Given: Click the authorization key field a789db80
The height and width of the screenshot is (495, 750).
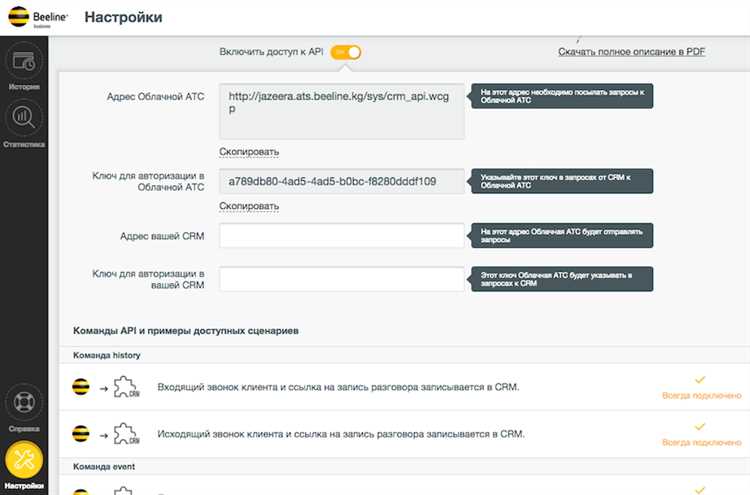Looking at the screenshot, I should (x=342, y=181).
